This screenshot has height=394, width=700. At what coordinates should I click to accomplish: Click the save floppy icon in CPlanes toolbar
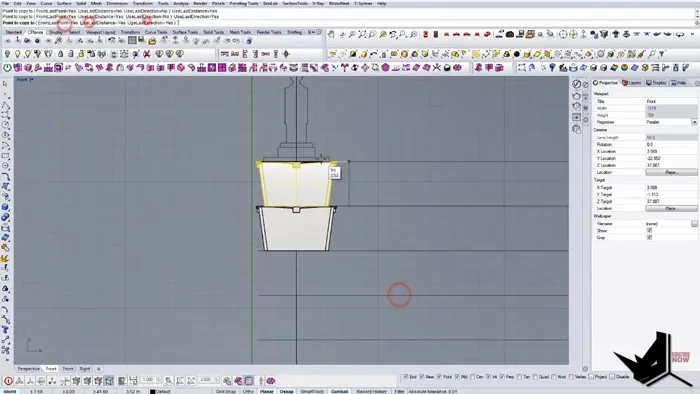[x=142, y=41]
